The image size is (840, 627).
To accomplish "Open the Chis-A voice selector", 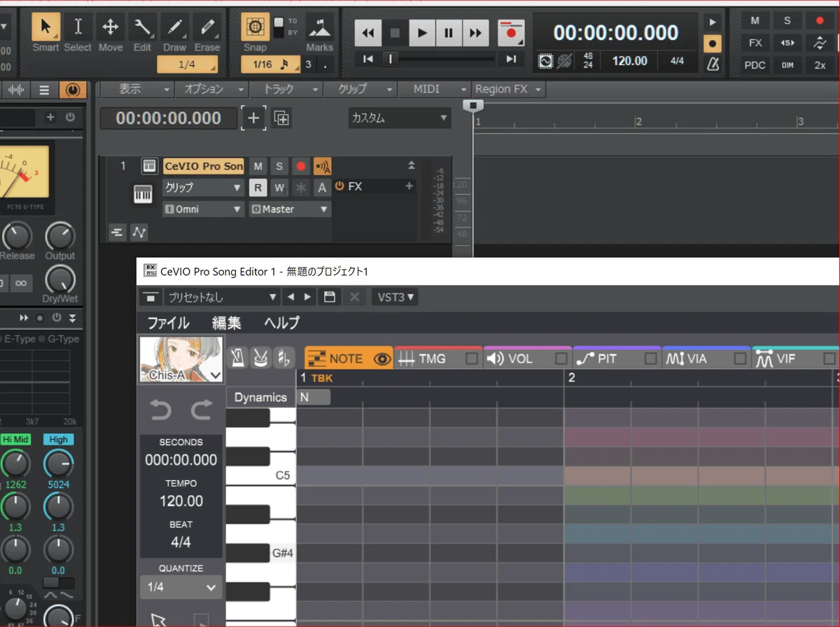I will (181, 360).
